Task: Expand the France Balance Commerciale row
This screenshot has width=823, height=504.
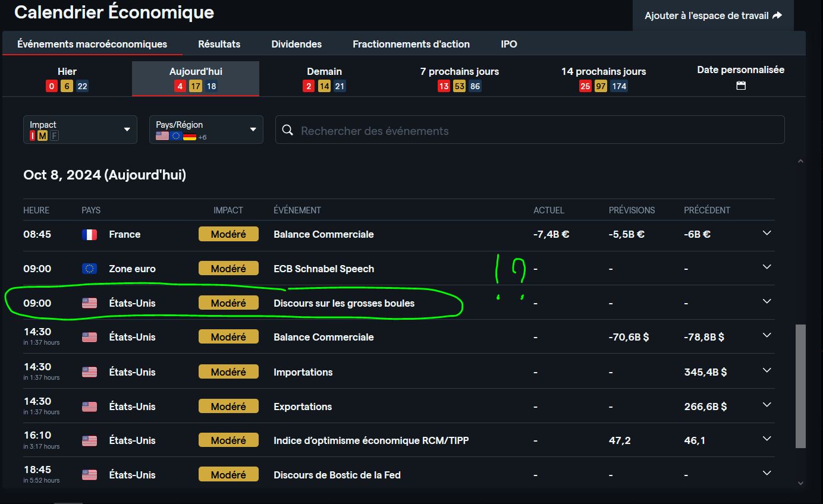Action: click(x=767, y=233)
